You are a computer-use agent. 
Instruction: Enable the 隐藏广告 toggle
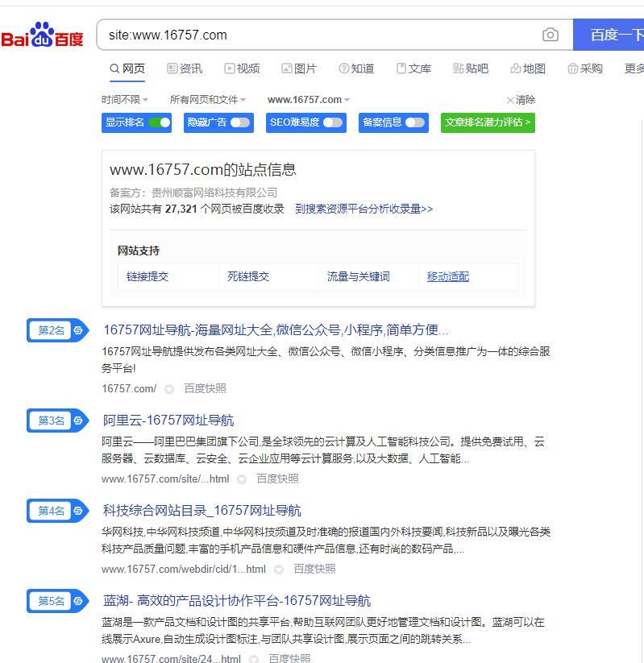(240, 122)
